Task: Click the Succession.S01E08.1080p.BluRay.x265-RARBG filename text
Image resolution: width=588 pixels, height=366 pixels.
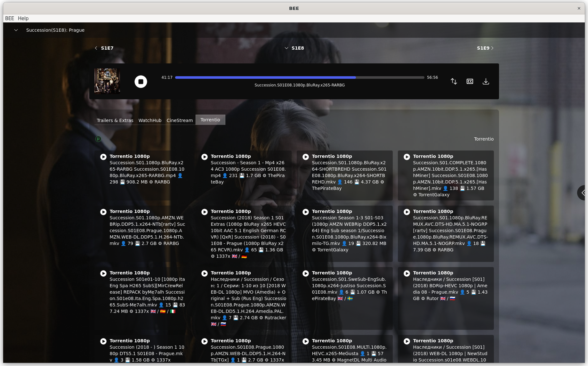Action: tap(300, 85)
